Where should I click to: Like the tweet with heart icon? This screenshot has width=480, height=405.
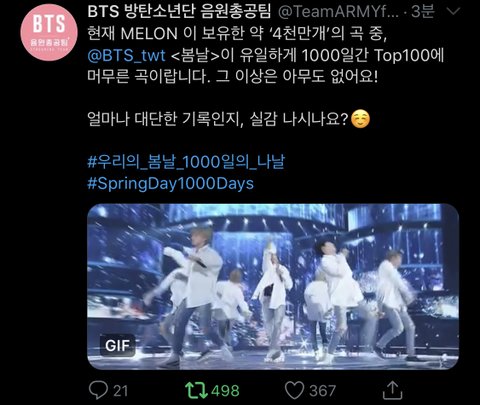click(x=294, y=390)
